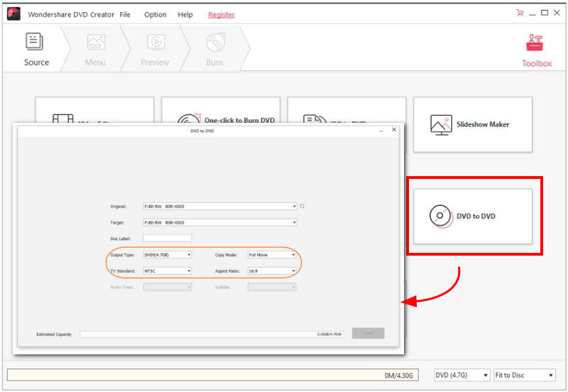Click the Output Type label

[x=122, y=255]
